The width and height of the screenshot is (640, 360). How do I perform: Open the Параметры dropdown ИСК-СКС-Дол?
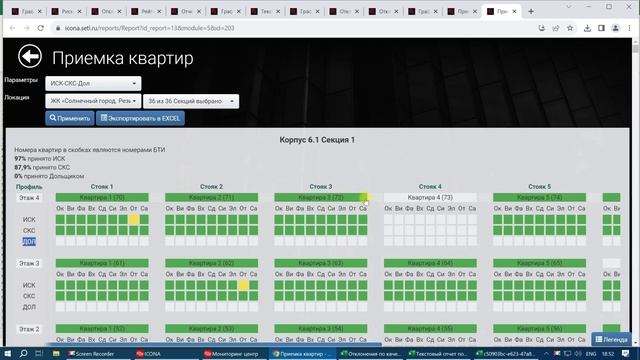click(93, 83)
